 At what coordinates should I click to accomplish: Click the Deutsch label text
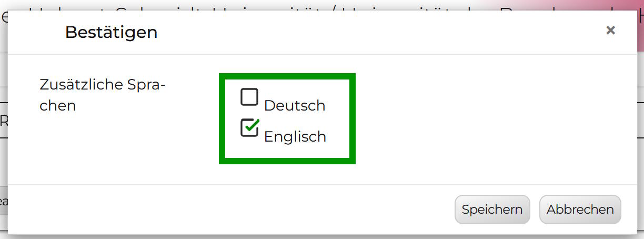[x=295, y=106]
